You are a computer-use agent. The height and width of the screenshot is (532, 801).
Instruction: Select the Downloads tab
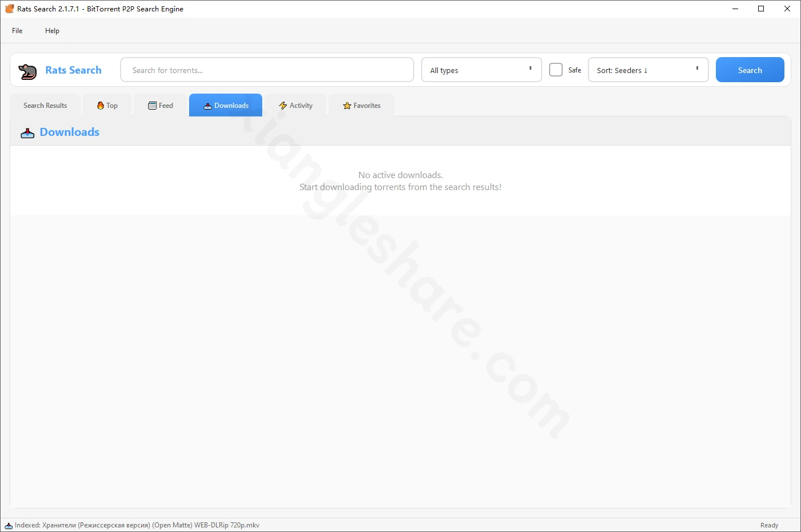pos(226,106)
